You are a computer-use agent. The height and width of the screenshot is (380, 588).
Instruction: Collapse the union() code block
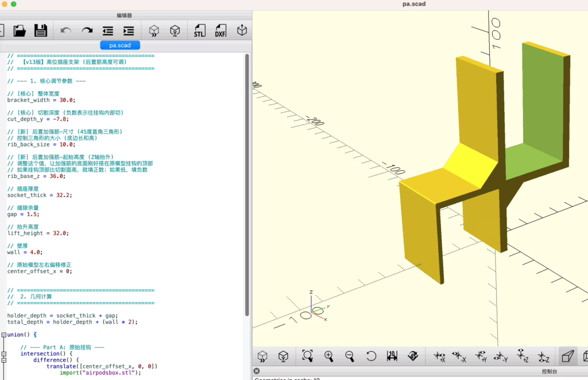(x=3, y=335)
